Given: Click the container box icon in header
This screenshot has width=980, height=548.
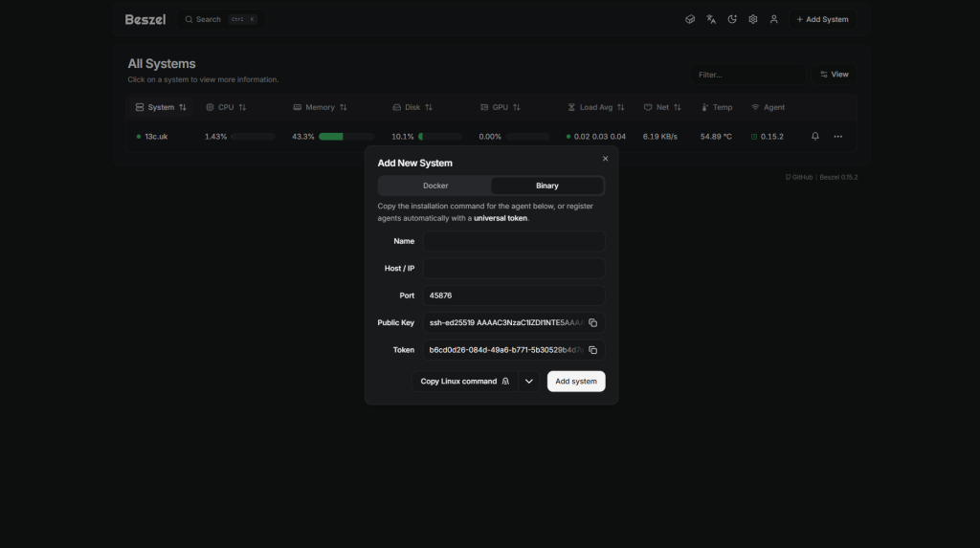Looking at the screenshot, I should (x=690, y=19).
